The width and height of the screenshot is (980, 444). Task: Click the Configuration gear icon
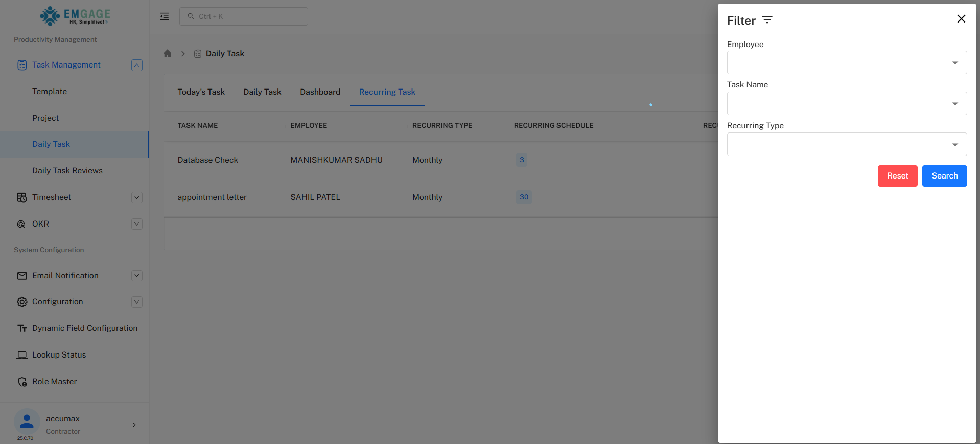point(22,302)
